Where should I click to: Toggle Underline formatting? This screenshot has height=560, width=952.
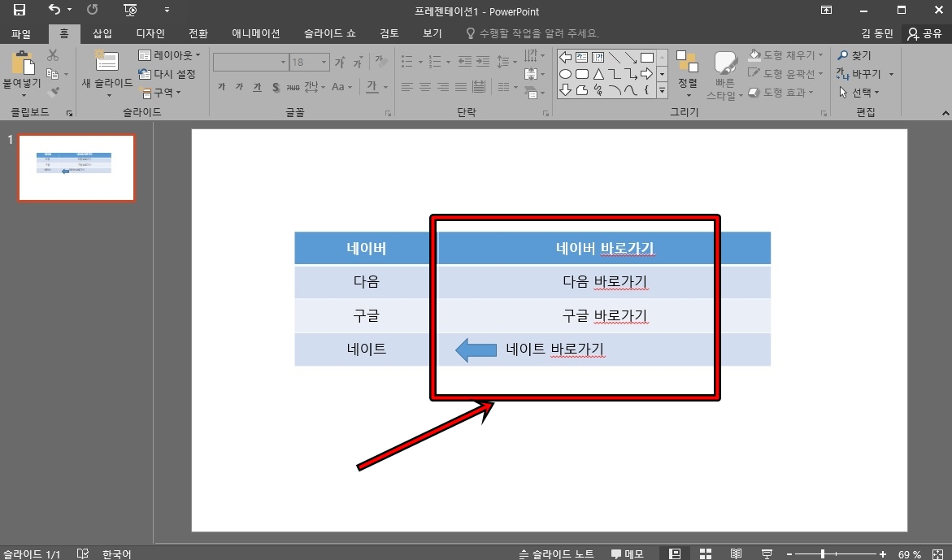pyautogui.click(x=258, y=87)
